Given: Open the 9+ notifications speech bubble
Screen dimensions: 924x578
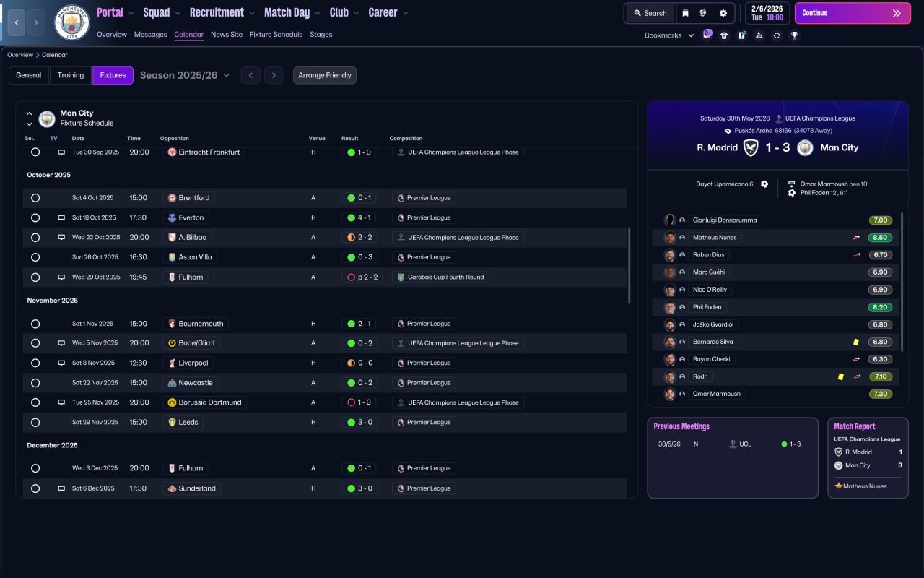Looking at the screenshot, I should tap(707, 35).
